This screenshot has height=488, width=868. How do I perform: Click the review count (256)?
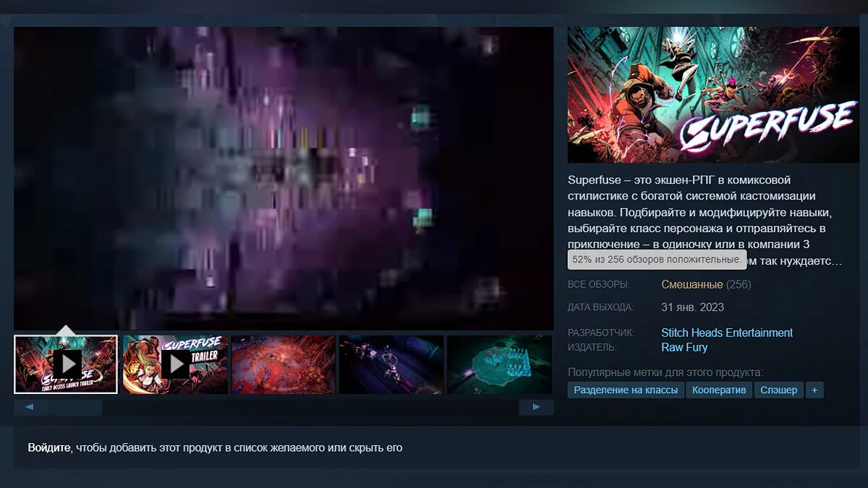click(x=739, y=284)
